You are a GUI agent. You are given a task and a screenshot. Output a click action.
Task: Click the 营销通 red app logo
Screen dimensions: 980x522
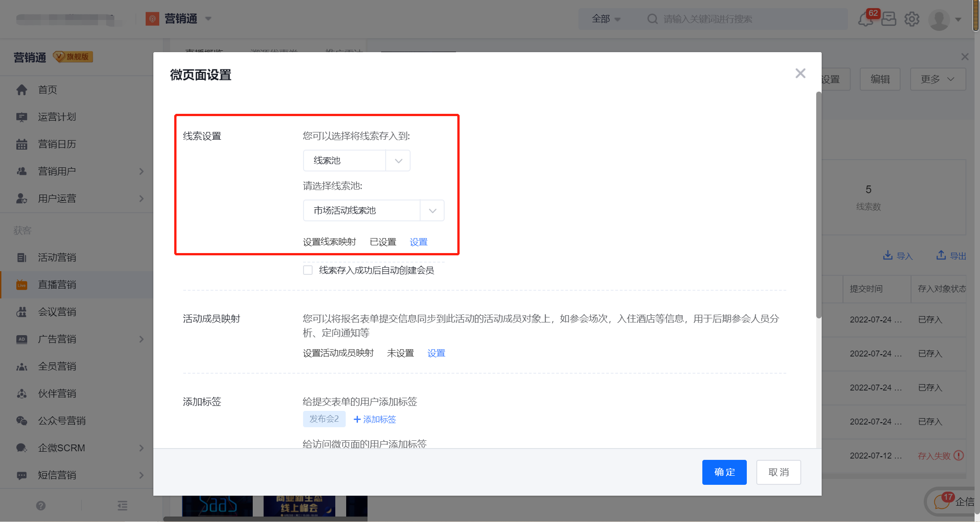[152, 19]
